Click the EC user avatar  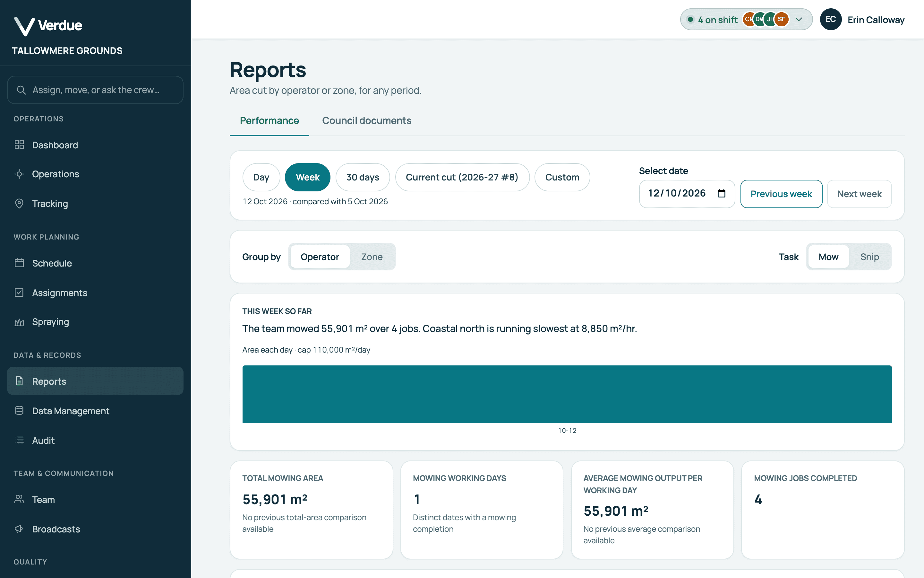830,19
